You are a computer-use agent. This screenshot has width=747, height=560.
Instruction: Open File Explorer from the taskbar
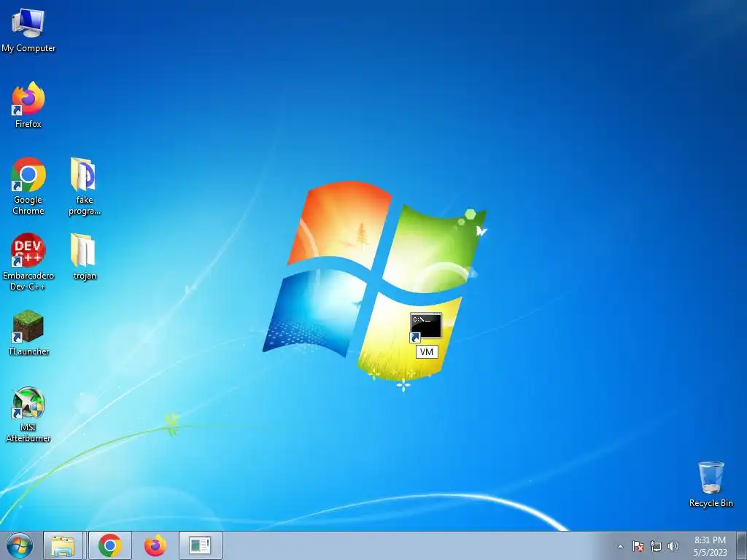click(x=63, y=545)
